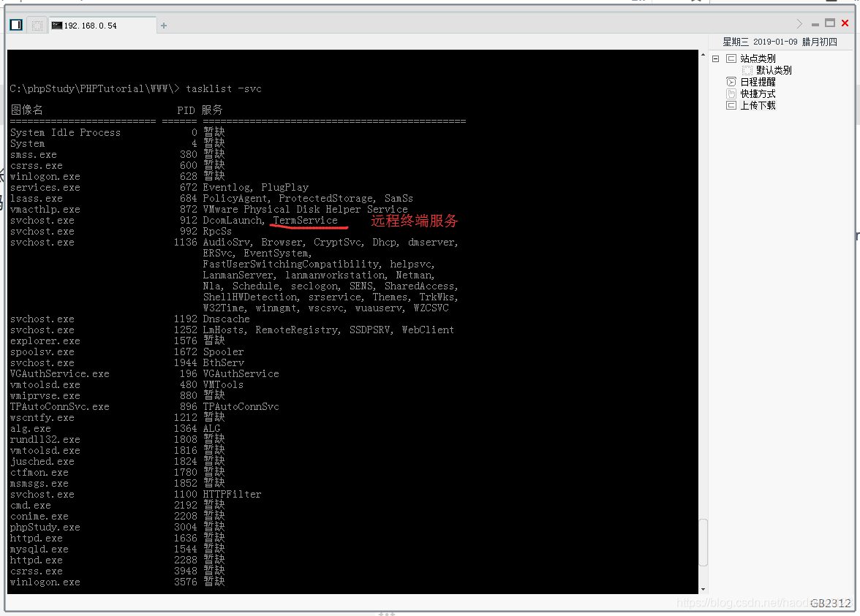Viewport: 860px width, 616px height.
Task: Click the GB2312 encoding label in status bar
Action: (x=831, y=604)
